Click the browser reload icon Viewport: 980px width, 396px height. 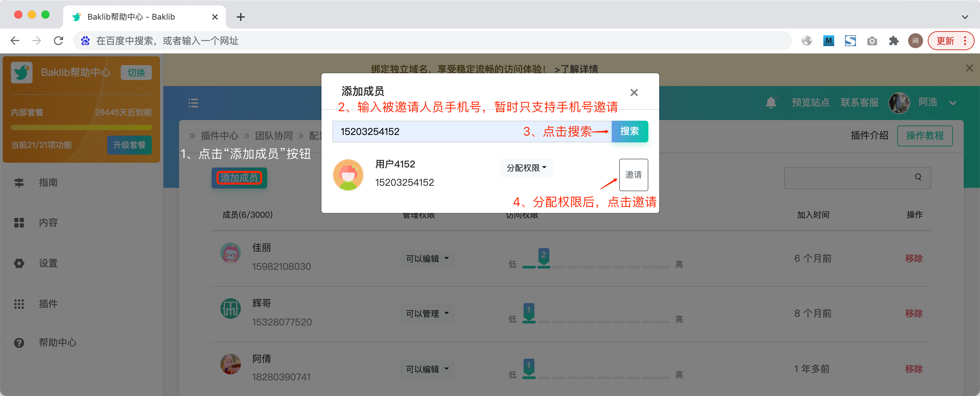tap(58, 41)
